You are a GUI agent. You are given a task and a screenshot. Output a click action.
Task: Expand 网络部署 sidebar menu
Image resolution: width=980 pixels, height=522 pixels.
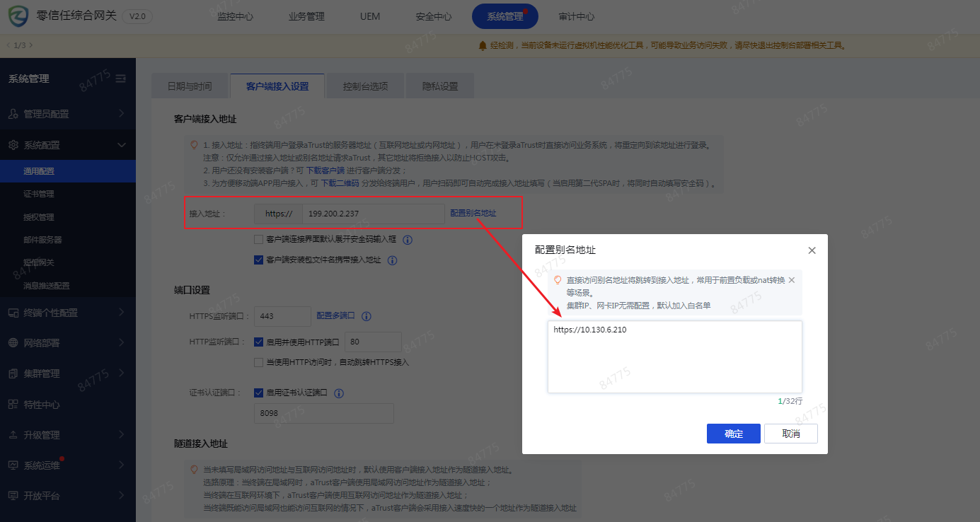[x=67, y=343]
